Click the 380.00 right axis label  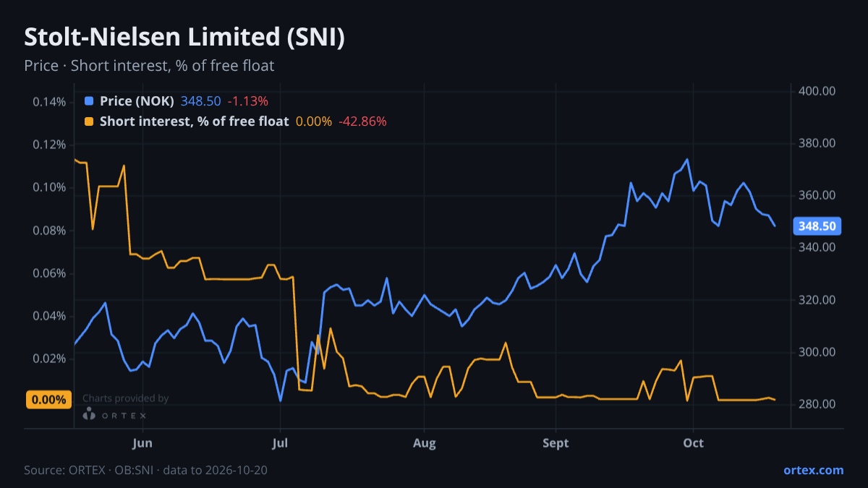pos(817,143)
